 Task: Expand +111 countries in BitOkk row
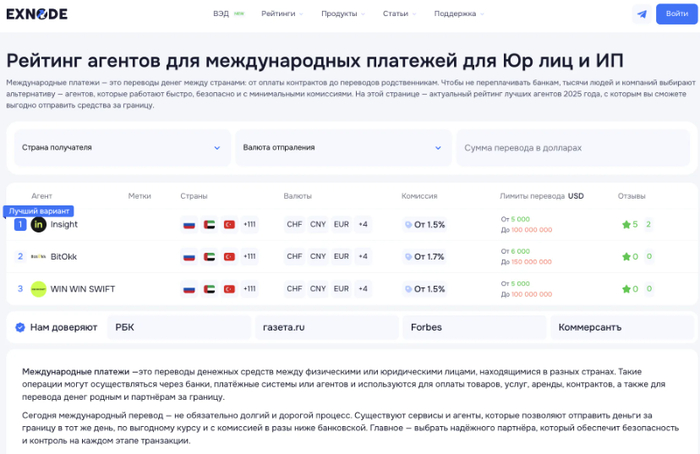click(250, 257)
